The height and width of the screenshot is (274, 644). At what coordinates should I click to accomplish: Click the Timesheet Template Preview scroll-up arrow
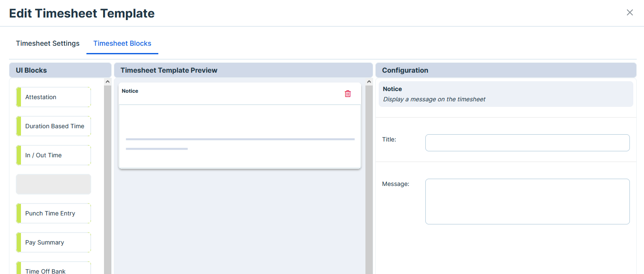point(369,82)
